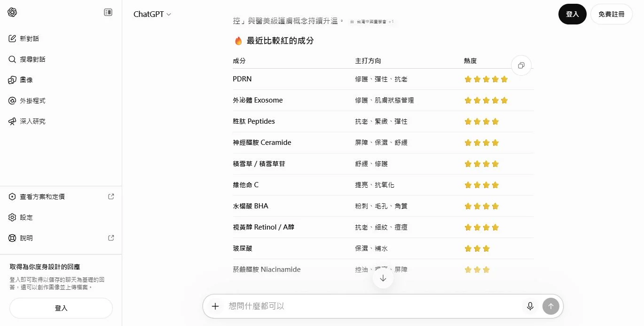Viewport: 644px width, 326px height.
Task: Open Deep Research (深入研究)
Action: click(61, 121)
